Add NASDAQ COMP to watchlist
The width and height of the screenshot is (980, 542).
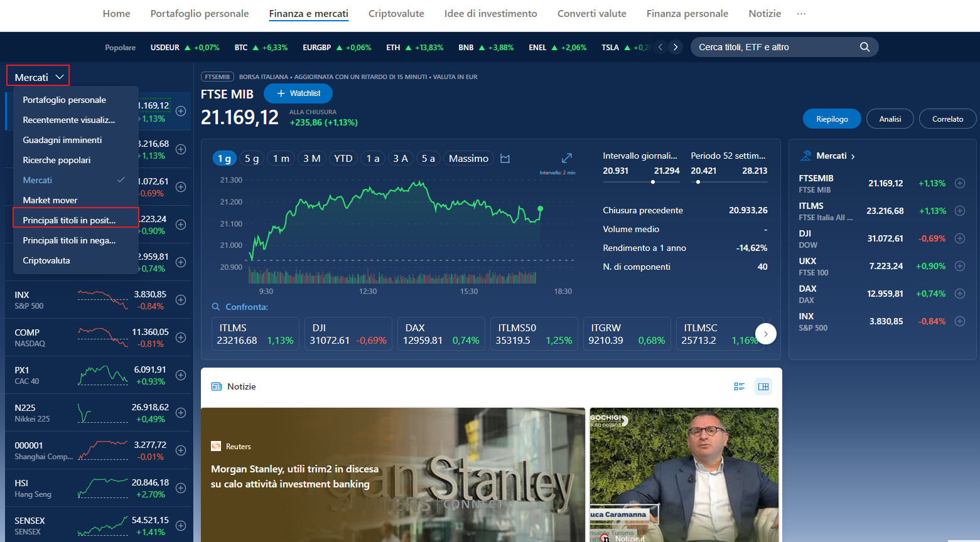click(x=181, y=337)
